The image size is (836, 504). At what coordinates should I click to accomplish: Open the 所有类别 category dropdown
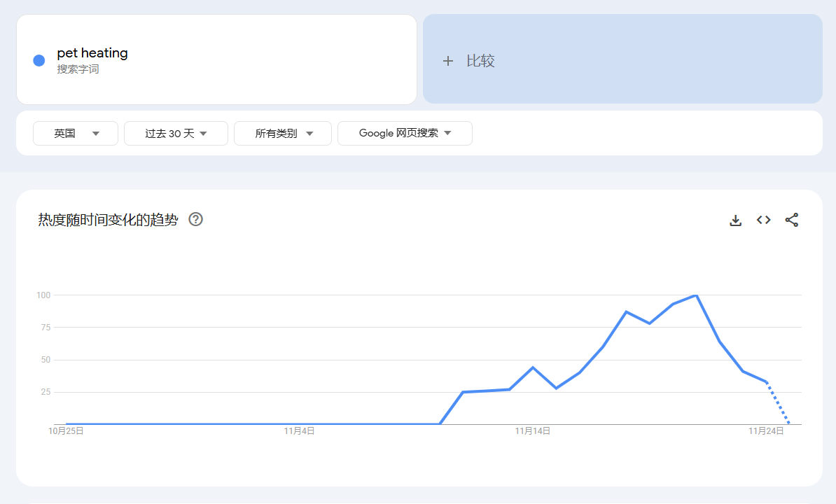point(283,133)
